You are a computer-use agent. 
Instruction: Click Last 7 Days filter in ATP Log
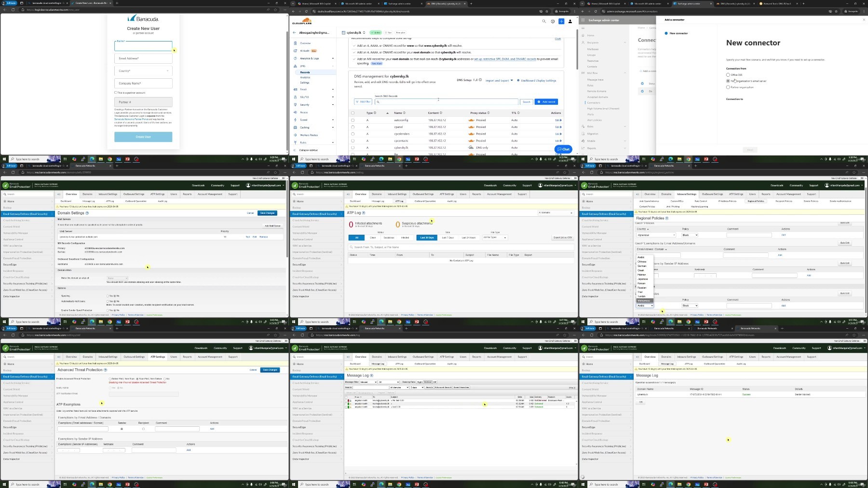[448, 237]
